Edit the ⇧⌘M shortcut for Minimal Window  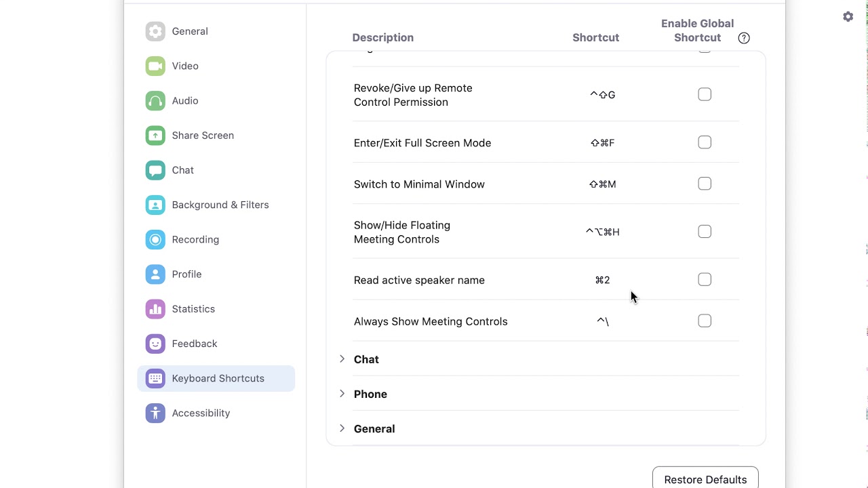click(x=602, y=184)
